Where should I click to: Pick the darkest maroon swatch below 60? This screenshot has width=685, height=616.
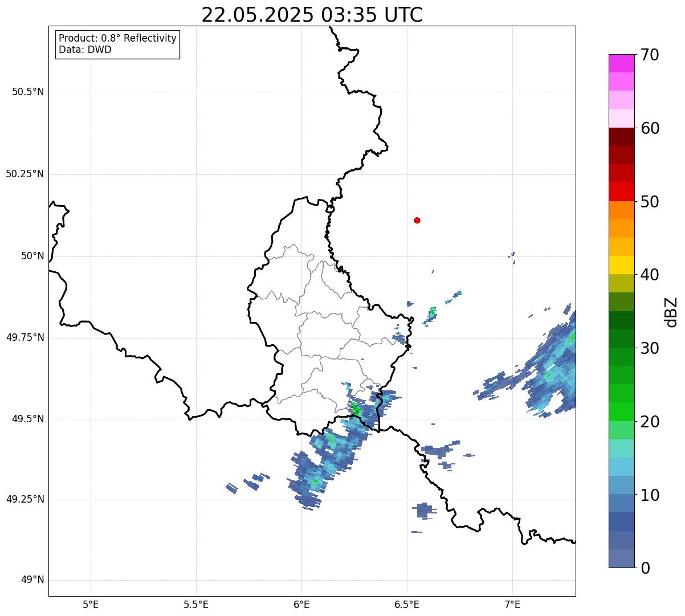tap(621, 137)
